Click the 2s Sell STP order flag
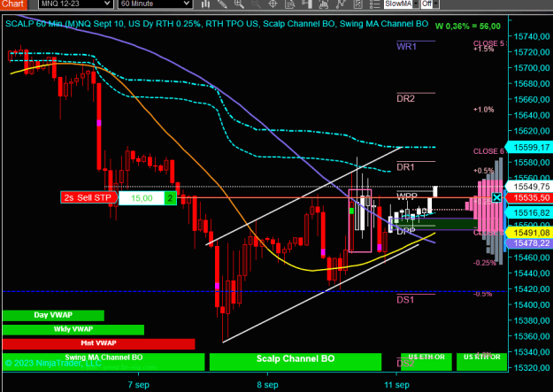Image resolution: width=553 pixels, height=392 pixels. (x=88, y=197)
